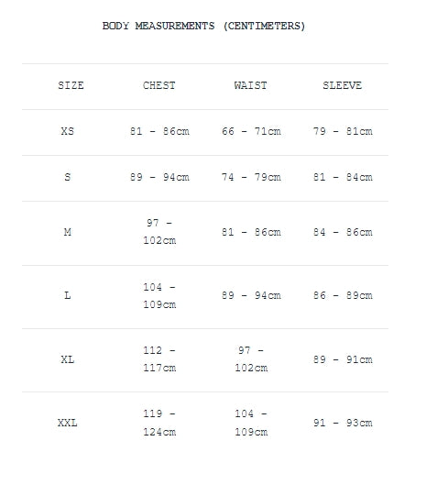Select the CHEST column header

pyautogui.click(x=159, y=85)
